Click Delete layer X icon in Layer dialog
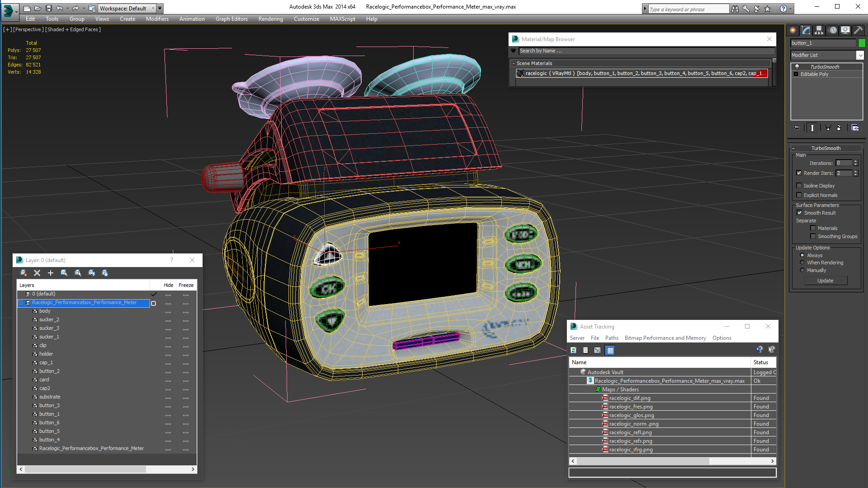Screen dimensions: 868x488 (x=37, y=273)
